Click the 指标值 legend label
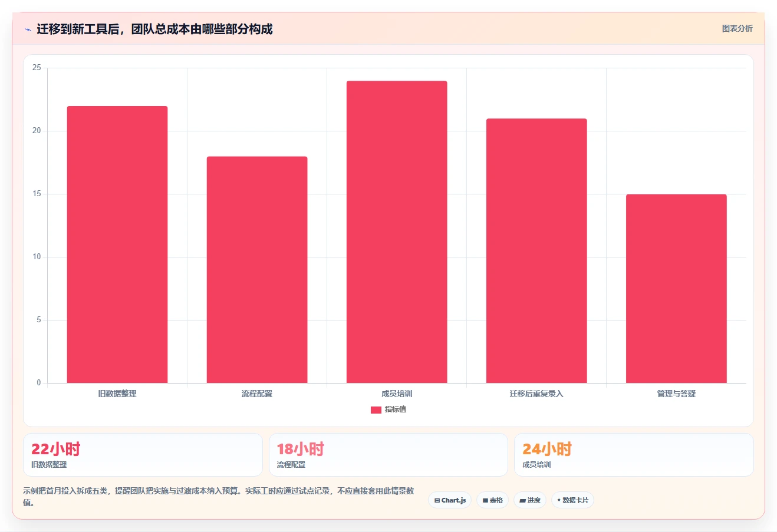The width and height of the screenshot is (777, 532). [x=396, y=409]
